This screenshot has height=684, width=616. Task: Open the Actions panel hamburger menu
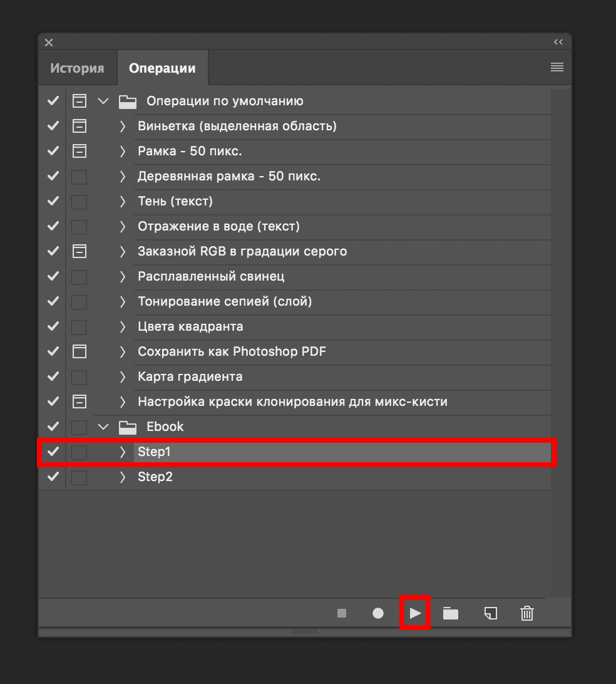pyautogui.click(x=557, y=68)
